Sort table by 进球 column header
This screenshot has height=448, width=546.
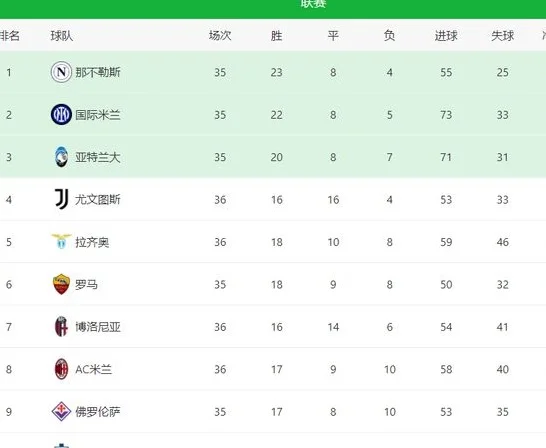pos(446,36)
